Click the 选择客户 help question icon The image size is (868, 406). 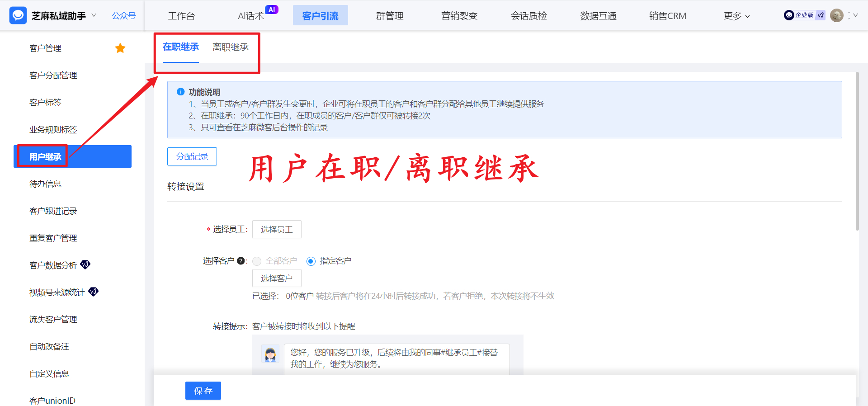241,261
